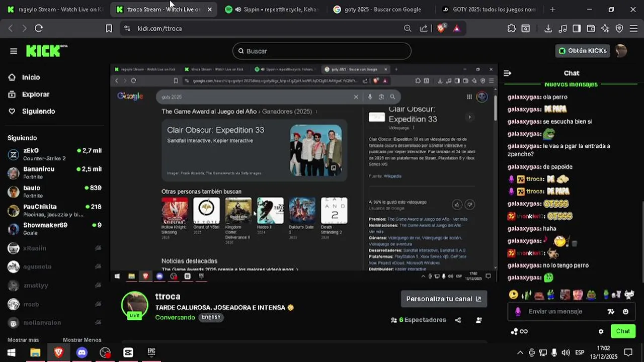Image resolution: width=644 pixels, height=362 pixels.
Task: Click the purple microphone chat identity icon
Action: (x=518, y=312)
